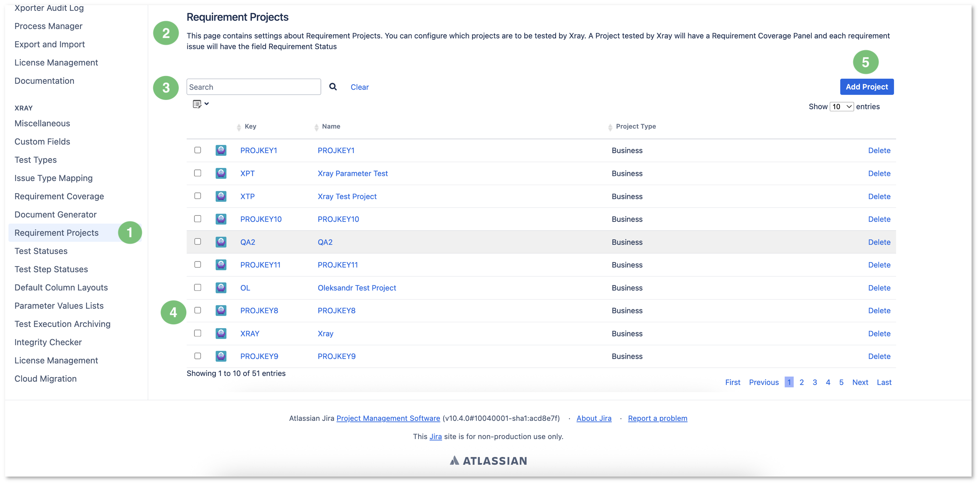Click the OL project avatar icon
Image resolution: width=980 pixels, height=485 pixels.
coord(221,287)
